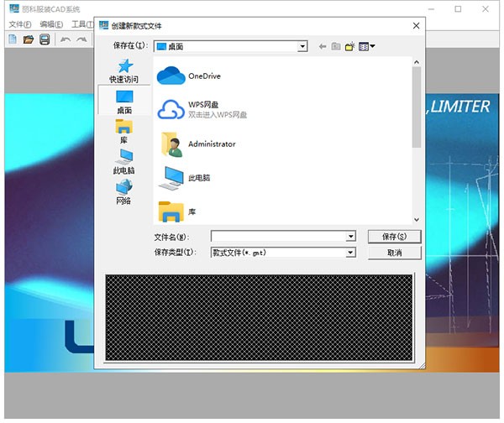Click the save disk toolbar icon
504x423 pixels.
tap(45, 39)
